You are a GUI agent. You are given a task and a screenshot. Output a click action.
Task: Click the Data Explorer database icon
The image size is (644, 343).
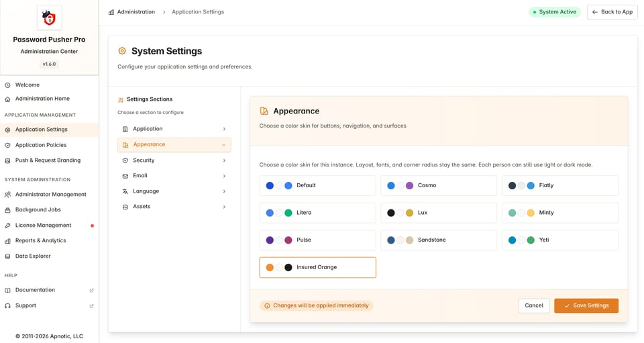7,256
